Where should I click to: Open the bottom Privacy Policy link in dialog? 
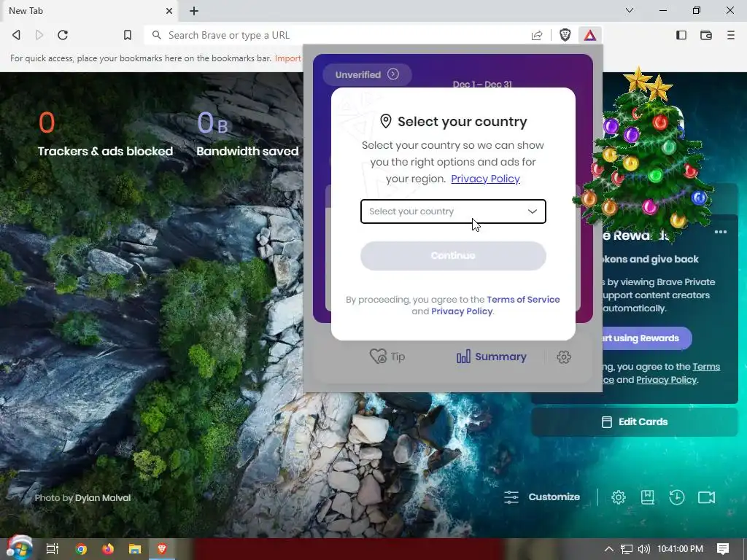pos(462,311)
